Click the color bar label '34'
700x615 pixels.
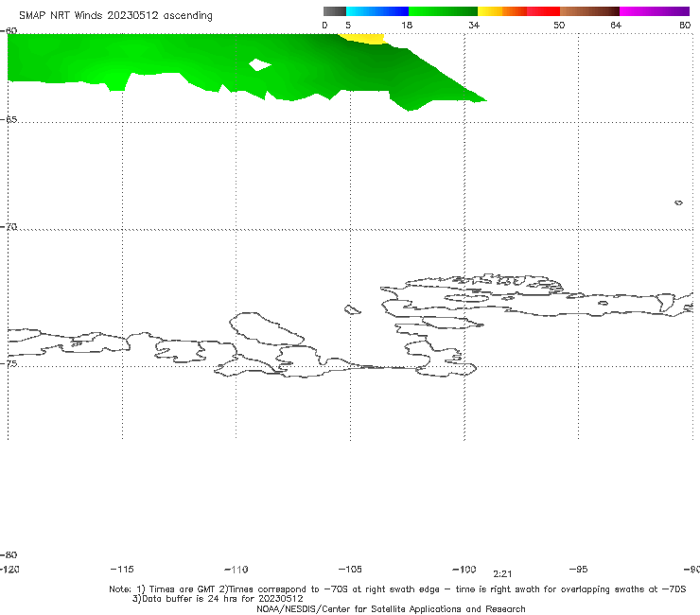(474, 25)
